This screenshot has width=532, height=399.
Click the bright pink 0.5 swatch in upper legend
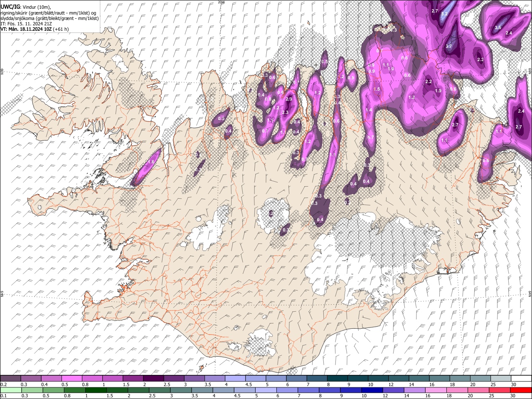(x=72, y=378)
